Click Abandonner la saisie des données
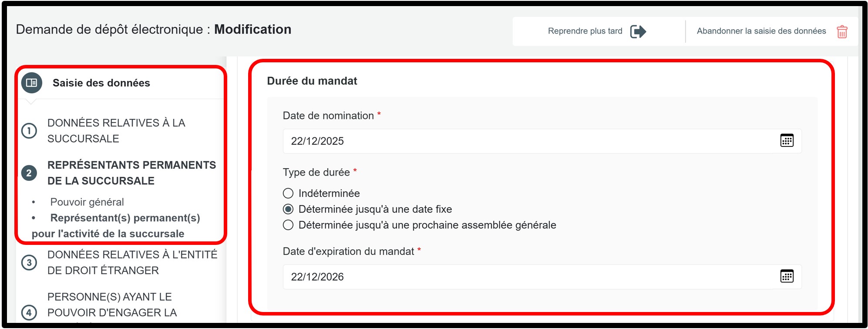868x329 pixels. (761, 31)
